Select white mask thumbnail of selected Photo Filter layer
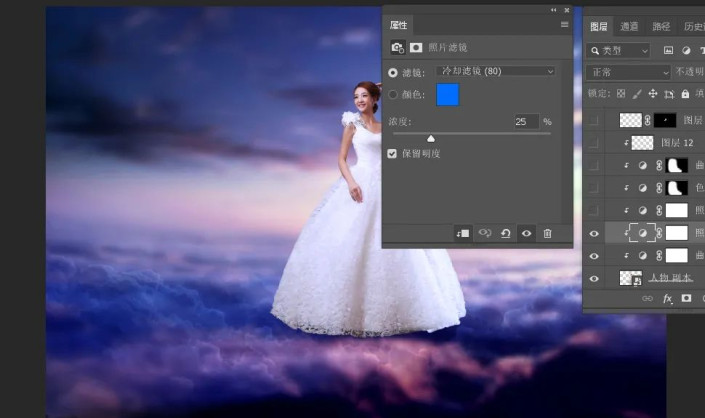Viewport: 705px width, 418px height. (677, 233)
